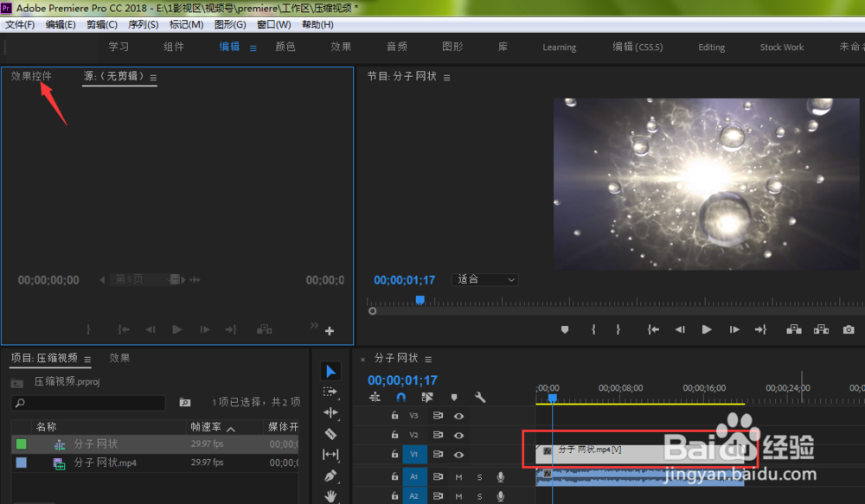Open the 窗口(W) menu
This screenshot has width=865, height=504.
click(273, 24)
